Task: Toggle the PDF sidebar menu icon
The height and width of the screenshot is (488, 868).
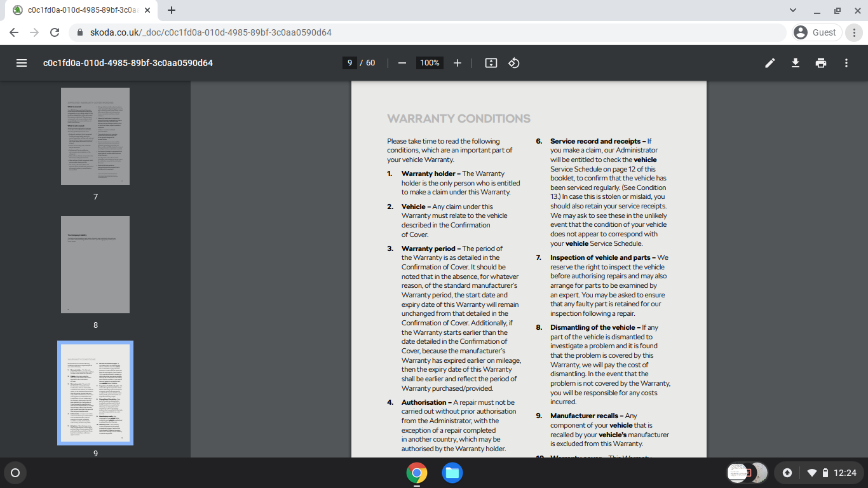Action: [21, 63]
